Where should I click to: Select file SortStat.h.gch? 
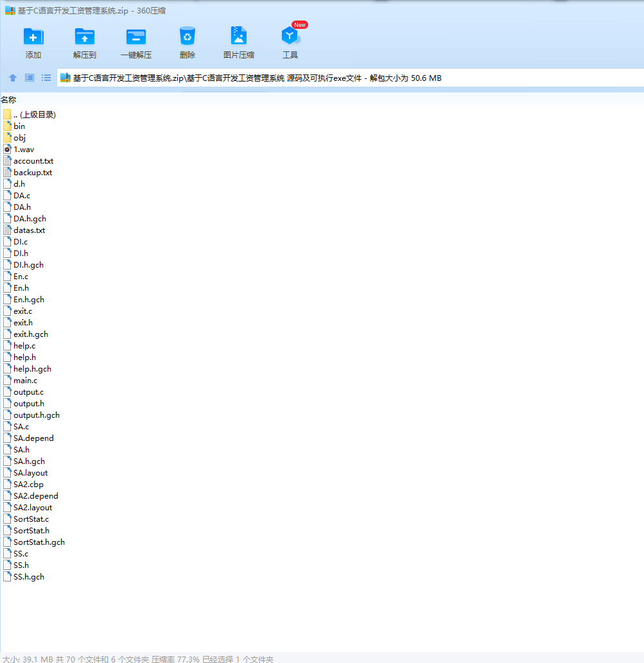point(34,542)
